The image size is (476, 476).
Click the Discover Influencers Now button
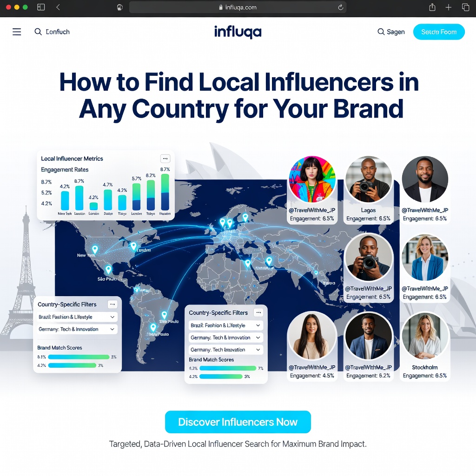(238, 422)
